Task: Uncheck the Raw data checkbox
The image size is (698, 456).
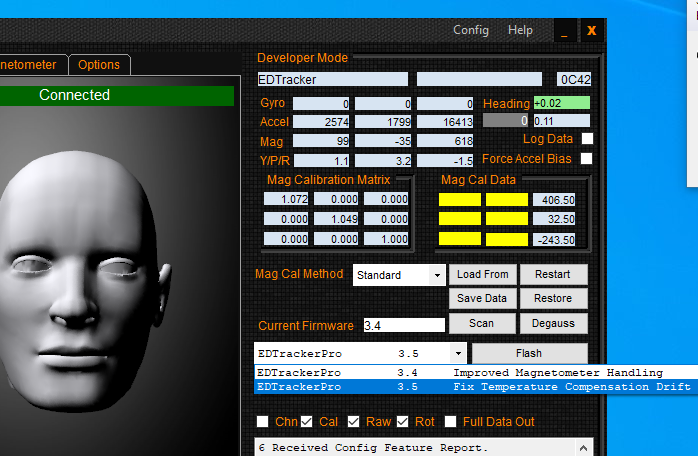Action: (354, 422)
